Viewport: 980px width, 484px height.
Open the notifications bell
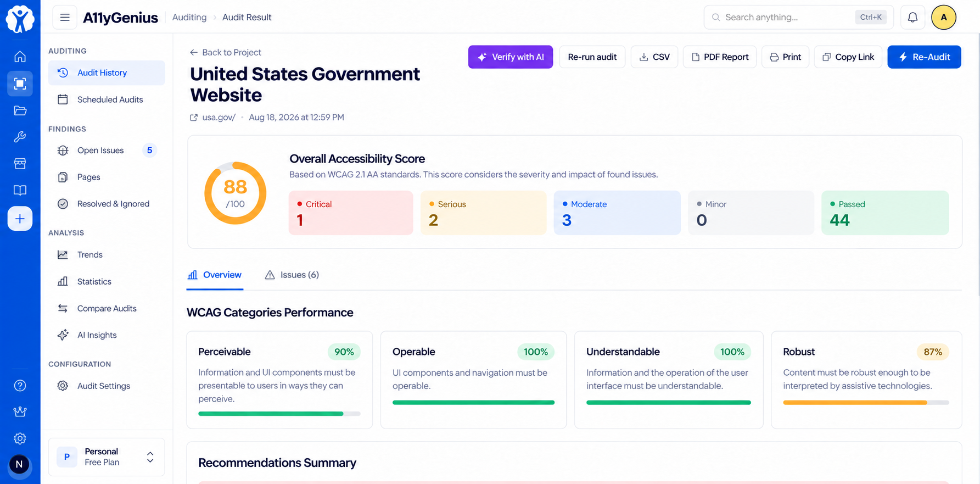912,17
